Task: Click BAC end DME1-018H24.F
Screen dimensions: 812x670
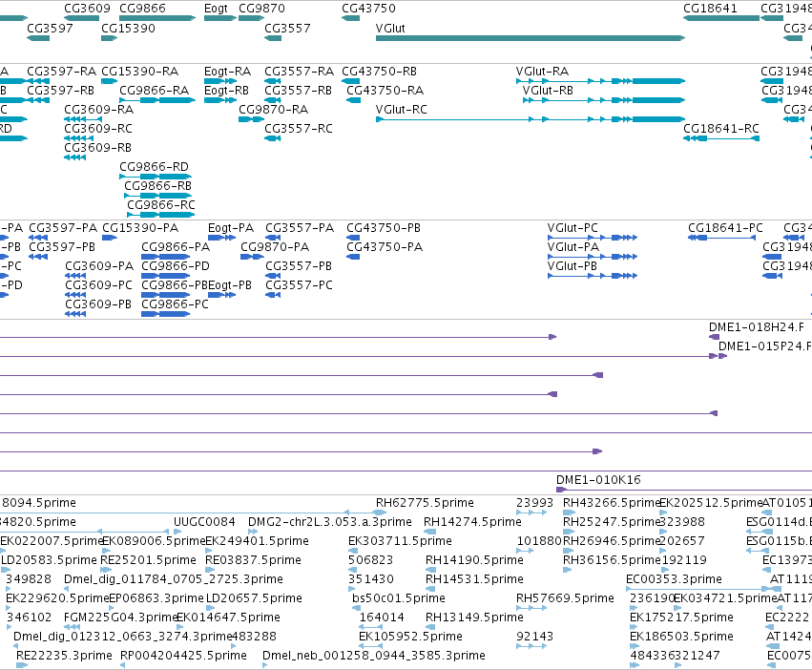Action: click(x=714, y=337)
